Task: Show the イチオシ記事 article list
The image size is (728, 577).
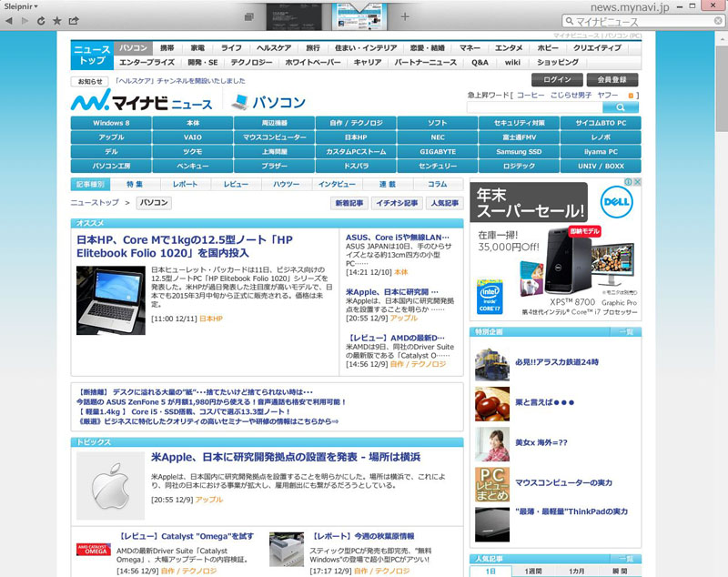Action: (397, 203)
